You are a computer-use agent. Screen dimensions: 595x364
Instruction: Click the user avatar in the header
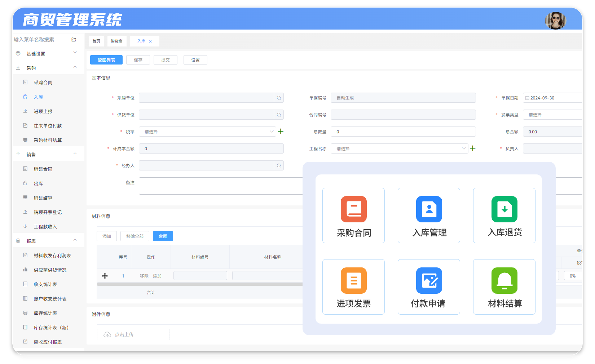pyautogui.click(x=555, y=20)
